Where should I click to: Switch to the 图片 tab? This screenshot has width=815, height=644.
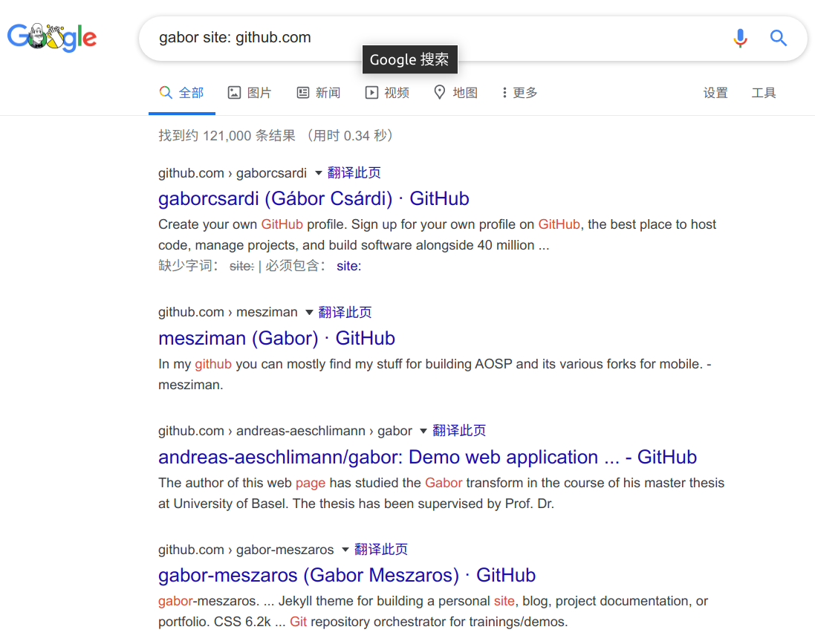(x=250, y=93)
